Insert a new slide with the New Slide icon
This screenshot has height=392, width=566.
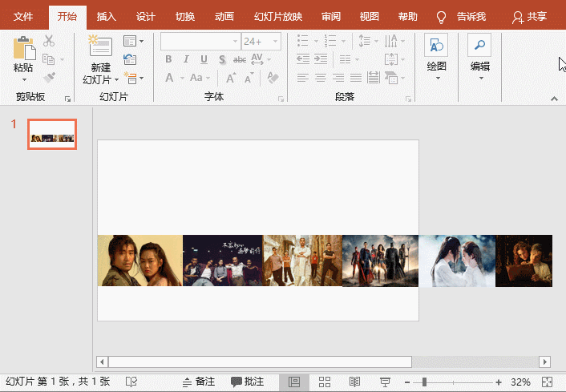coord(100,48)
